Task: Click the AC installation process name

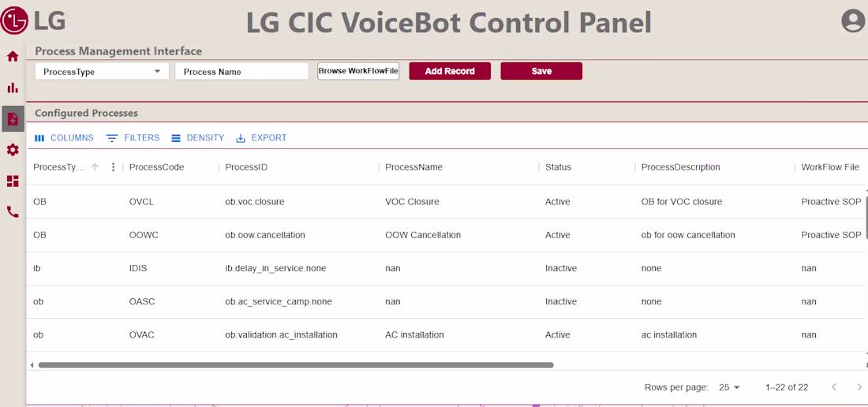Action: 414,334
